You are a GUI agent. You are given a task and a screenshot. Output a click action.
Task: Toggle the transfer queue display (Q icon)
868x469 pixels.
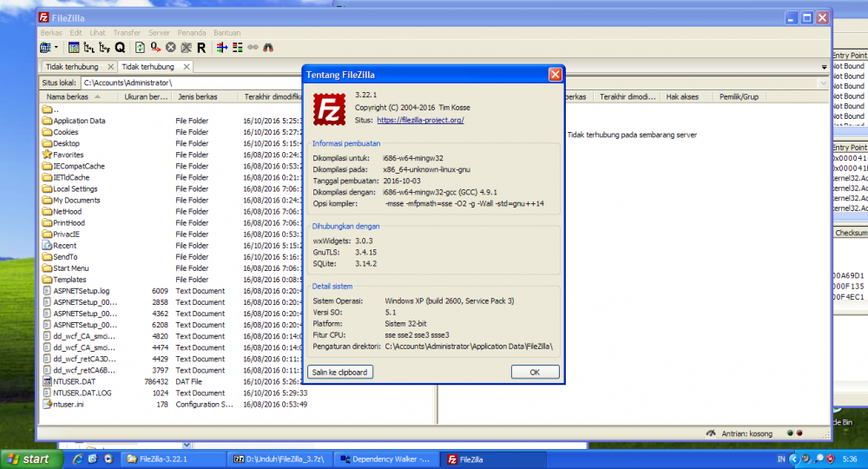click(120, 48)
